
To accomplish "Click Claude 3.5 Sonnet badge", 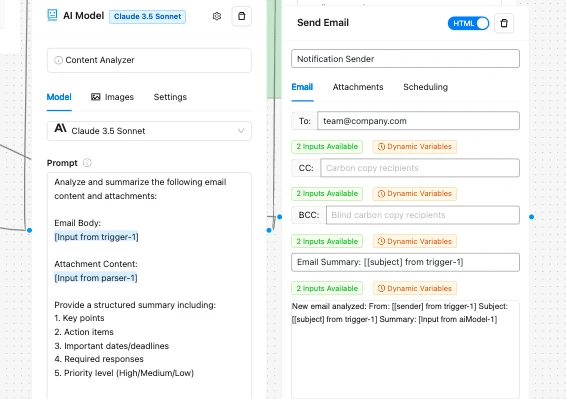I will click(x=147, y=17).
